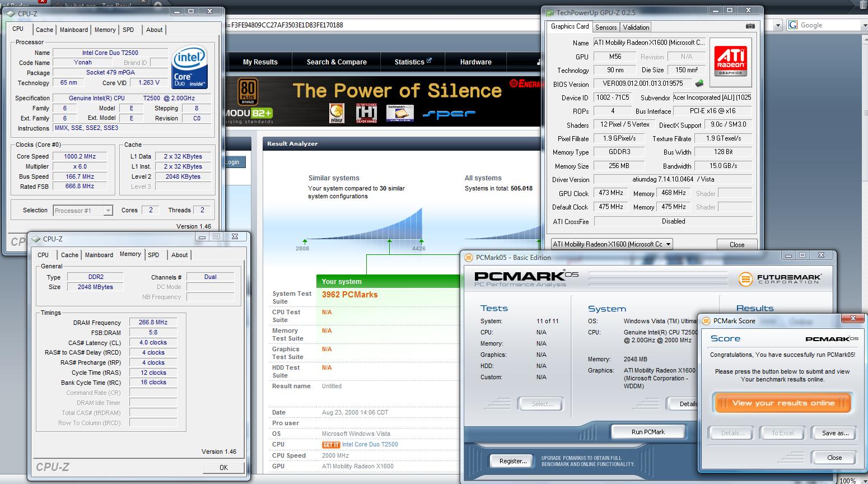Image resolution: width=868 pixels, height=484 pixels.
Task: Open the Validation tab in GPU-Z
Action: [636, 27]
